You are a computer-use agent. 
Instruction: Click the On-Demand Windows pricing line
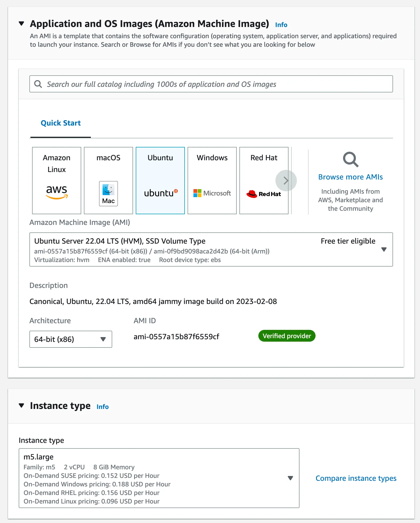click(97, 484)
